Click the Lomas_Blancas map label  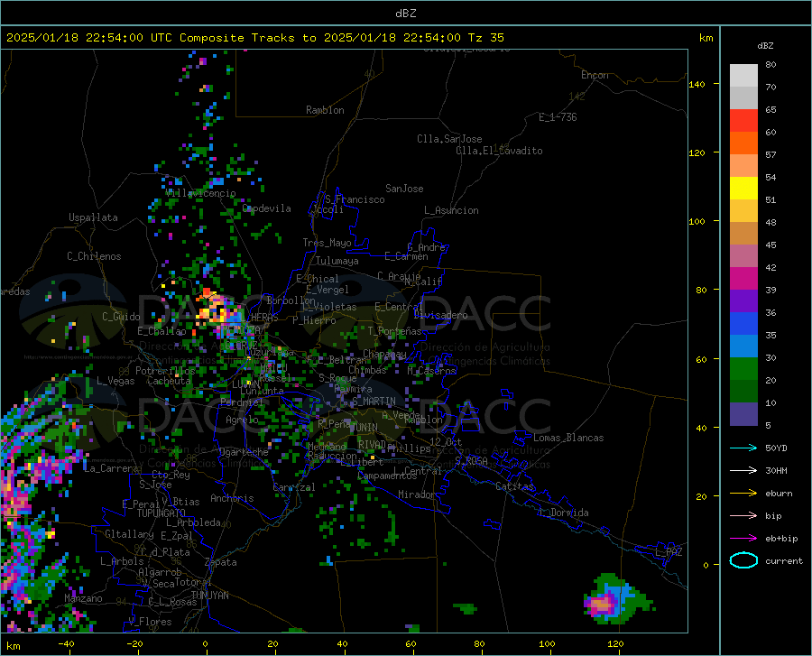point(568,438)
